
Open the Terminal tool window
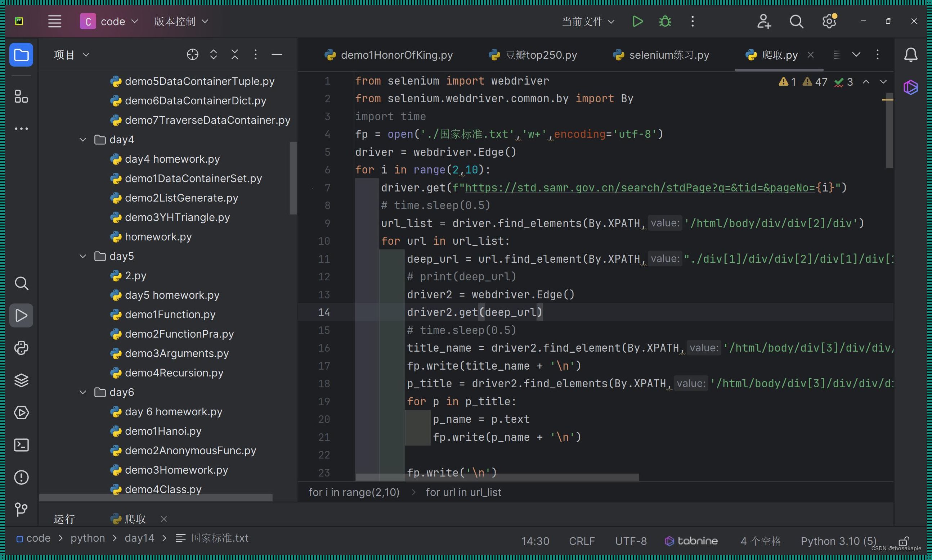[21, 445]
